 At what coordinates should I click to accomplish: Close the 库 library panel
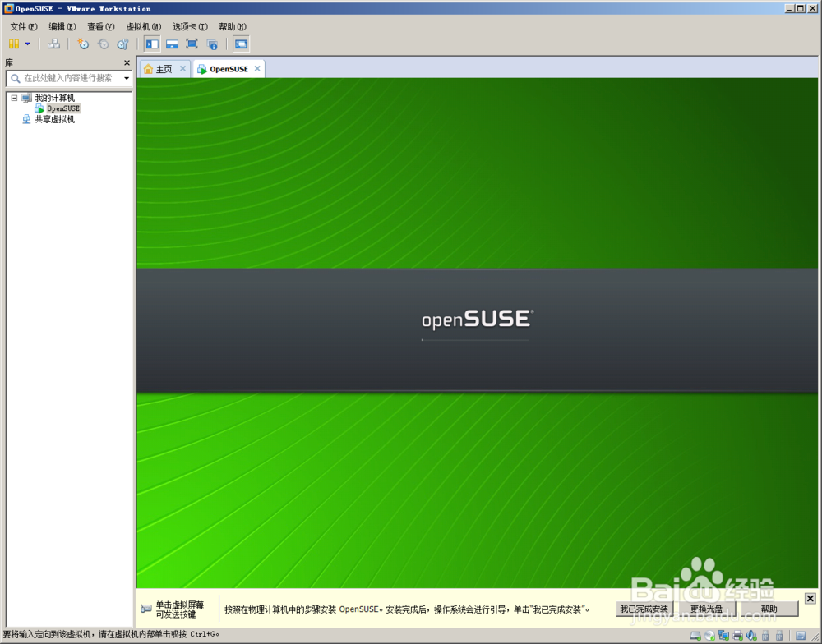[127, 63]
